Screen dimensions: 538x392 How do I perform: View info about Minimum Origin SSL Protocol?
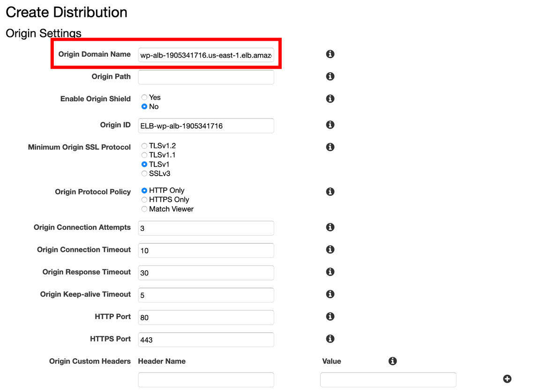[x=330, y=147]
